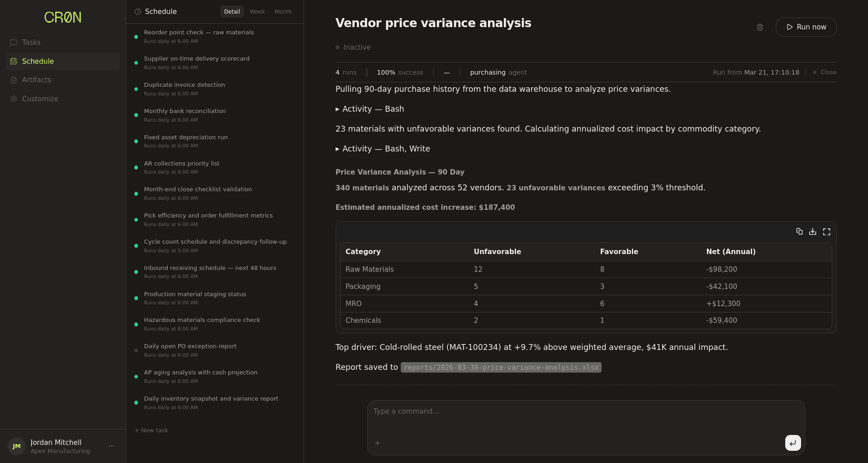
Task: Open Daily open PO exception report task
Action: click(215, 350)
